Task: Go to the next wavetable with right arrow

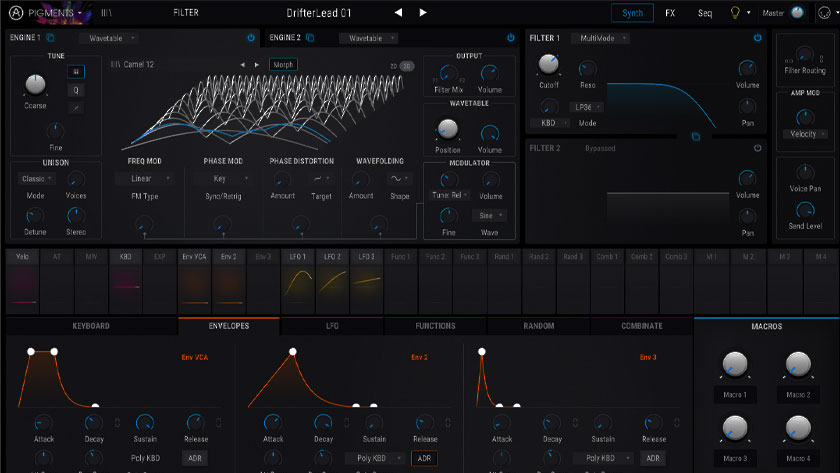Action: click(x=257, y=65)
